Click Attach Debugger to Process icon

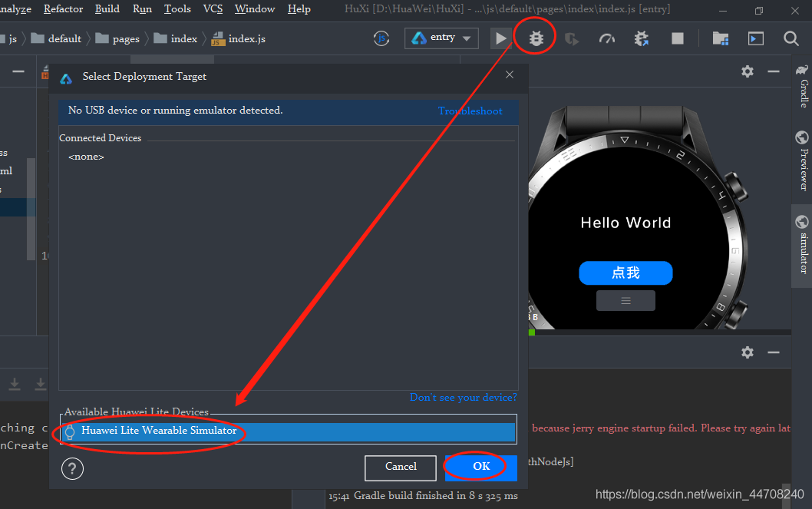pos(642,38)
